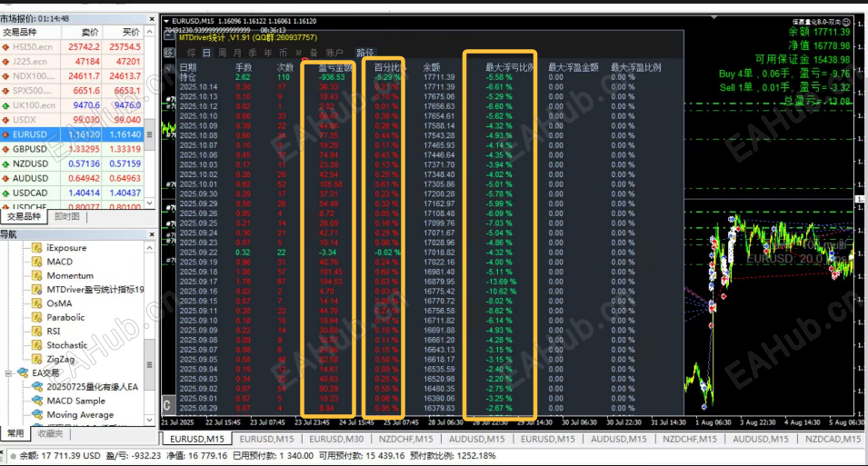The width and height of the screenshot is (868, 466).
Task: Click the C button at chart bottom-left
Action: coord(167,405)
